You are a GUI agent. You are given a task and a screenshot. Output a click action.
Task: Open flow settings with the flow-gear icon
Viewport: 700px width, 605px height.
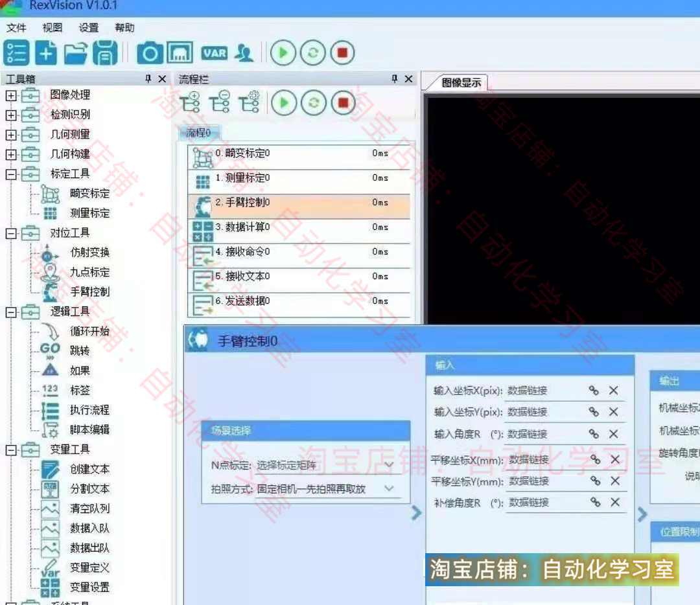click(249, 102)
